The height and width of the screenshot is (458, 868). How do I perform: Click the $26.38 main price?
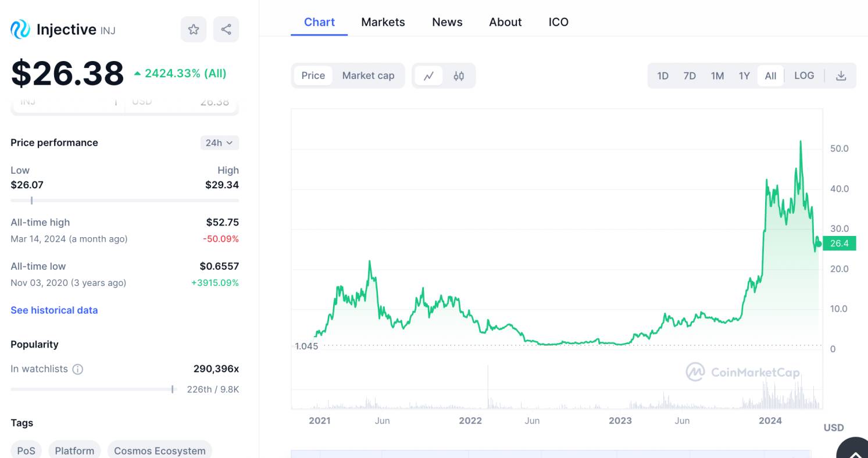67,73
